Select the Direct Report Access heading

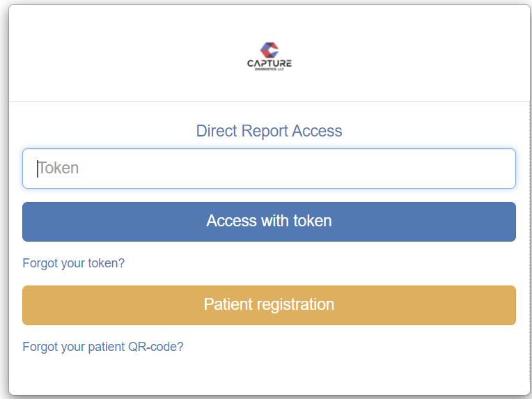[269, 131]
